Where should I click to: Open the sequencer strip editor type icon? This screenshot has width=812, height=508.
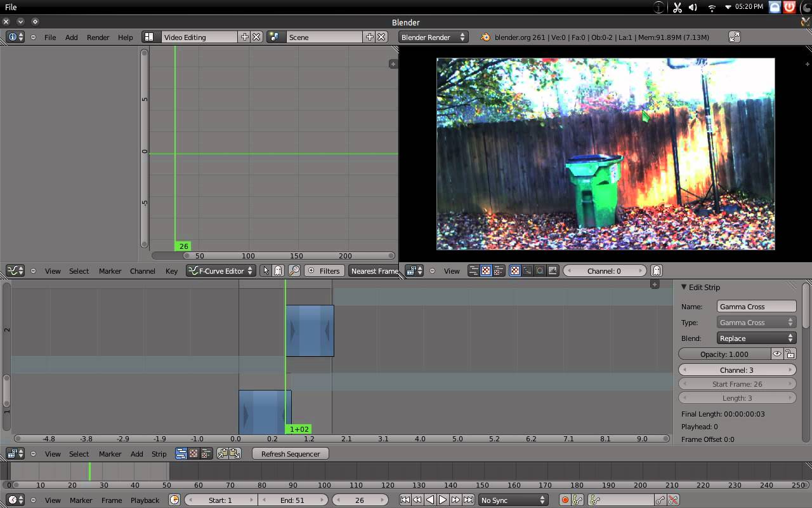15,453
